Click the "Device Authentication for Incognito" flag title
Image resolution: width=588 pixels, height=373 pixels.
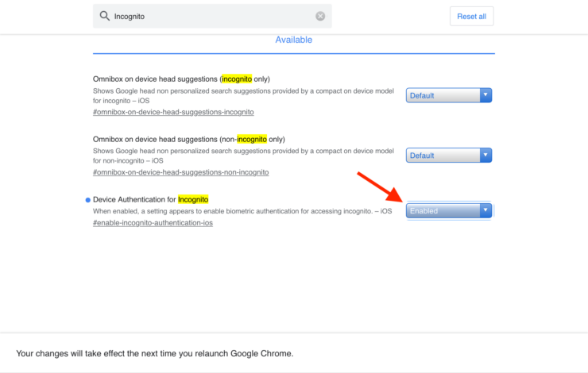150,199
